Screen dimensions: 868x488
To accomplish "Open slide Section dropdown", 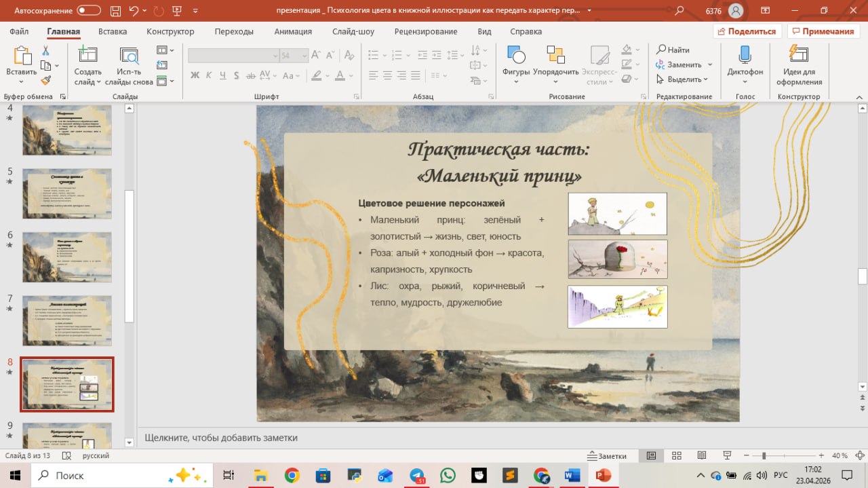I will pyautogui.click(x=165, y=81).
